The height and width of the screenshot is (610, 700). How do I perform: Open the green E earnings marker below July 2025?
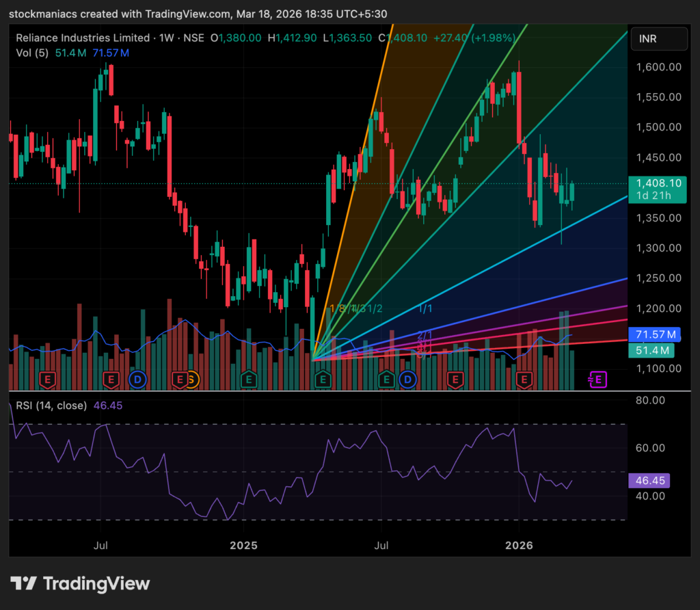(x=386, y=380)
